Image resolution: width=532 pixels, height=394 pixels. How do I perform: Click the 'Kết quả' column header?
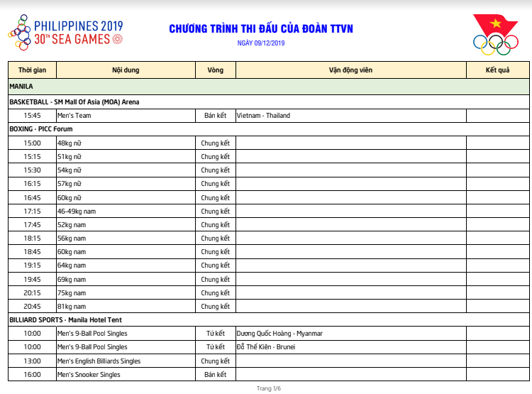pyautogui.click(x=498, y=70)
